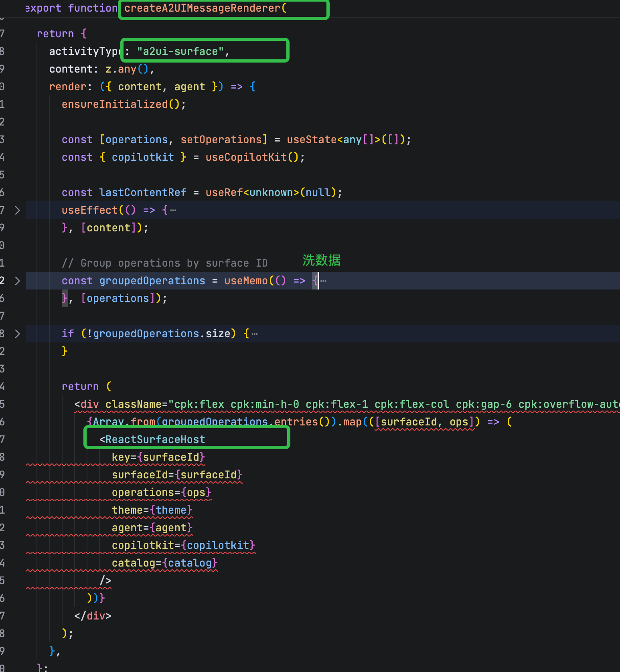Expand the folded if groupedOperations.size chevron
Image resolution: width=620 pixels, height=672 pixels.
coord(17,334)
